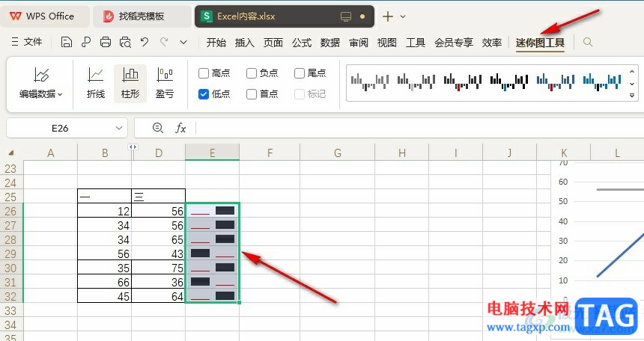Select column A header
644x341 pixels.
(x=50, y=153)
